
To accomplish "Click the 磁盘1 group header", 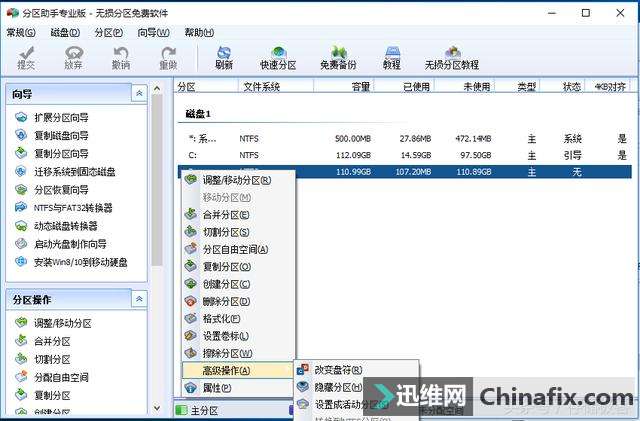I will (x=198, y=114).
